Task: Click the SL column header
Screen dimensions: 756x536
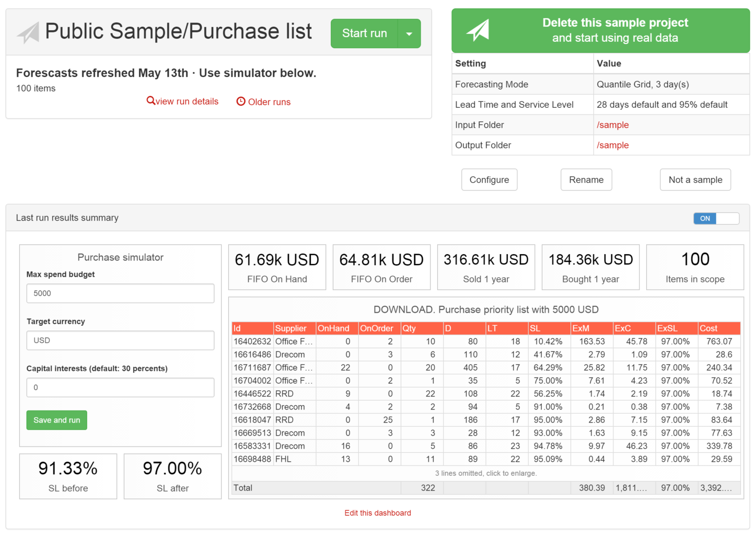Action: pyautogui.click(x=550, y=328)
